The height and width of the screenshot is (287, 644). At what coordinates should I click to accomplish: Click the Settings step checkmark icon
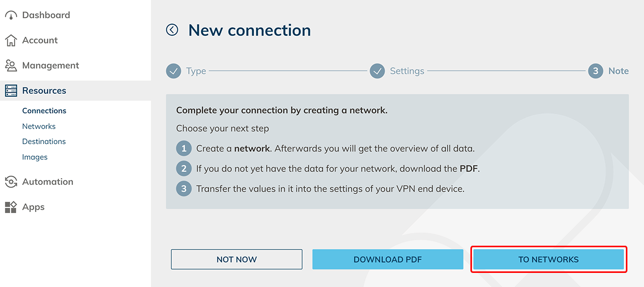coord(377,71)
